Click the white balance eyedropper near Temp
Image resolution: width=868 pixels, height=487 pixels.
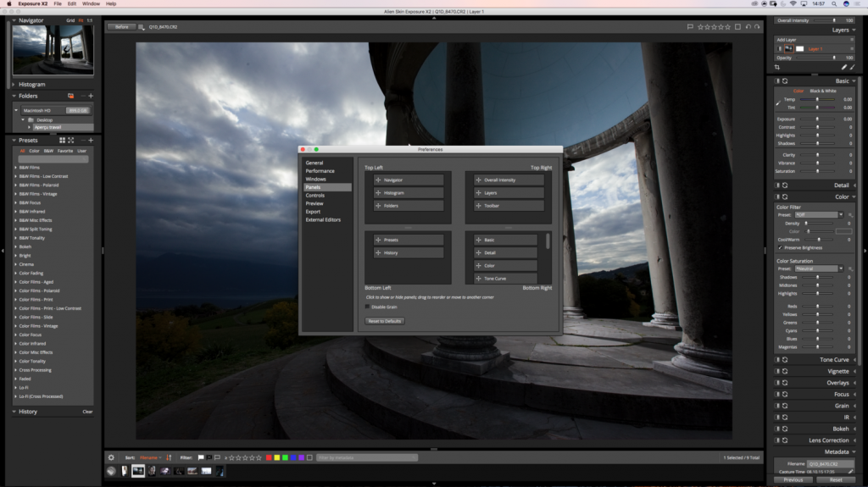(x=778, y=103)
